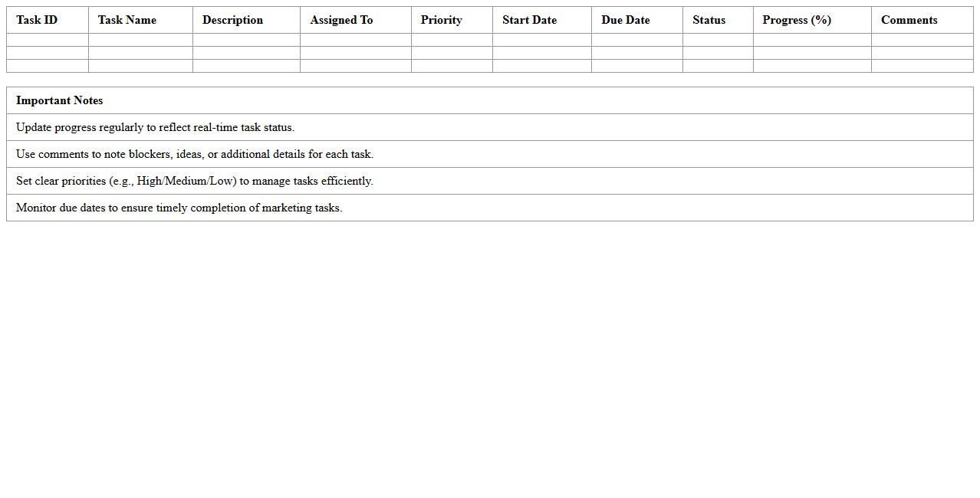
Task: Select the Assigned To column header
Action: (341, 20)
